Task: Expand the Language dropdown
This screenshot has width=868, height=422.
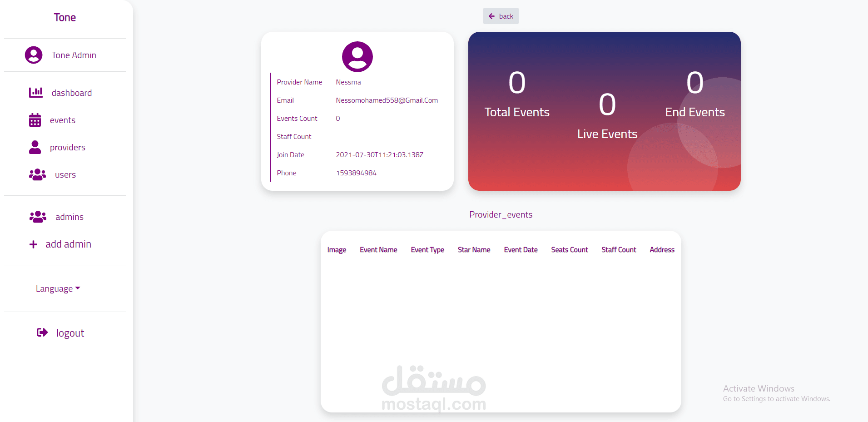Action: [58, 288]
